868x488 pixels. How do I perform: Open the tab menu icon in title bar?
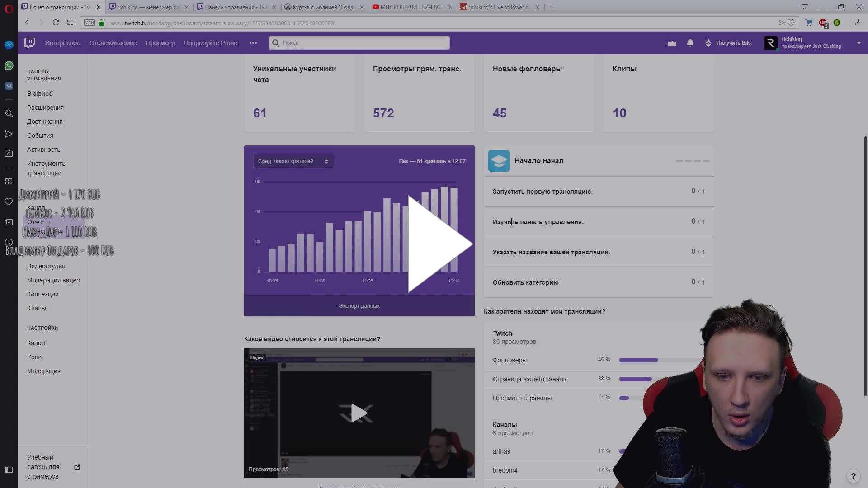(x=805, y=7)
